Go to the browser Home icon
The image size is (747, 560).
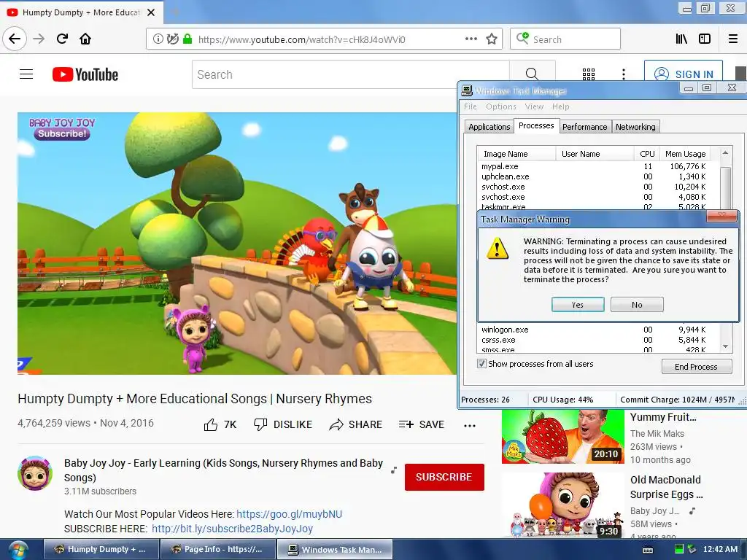pos(85,39)
